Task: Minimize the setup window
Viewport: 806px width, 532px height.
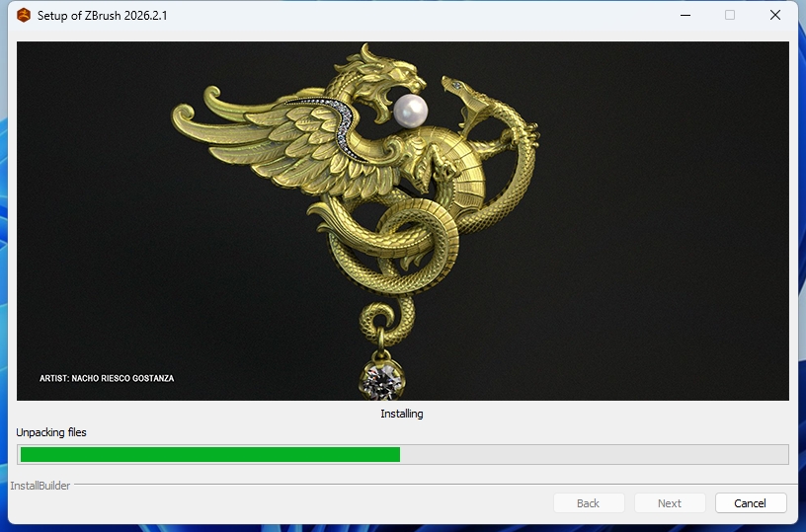Action: (x=685, y=16)
